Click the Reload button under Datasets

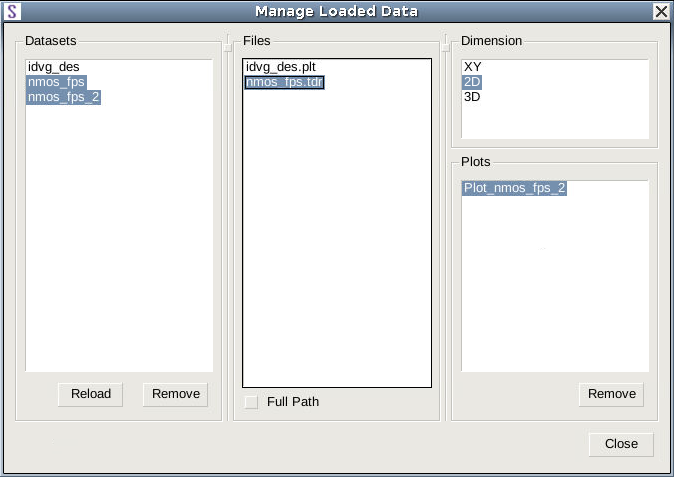point(90,394)
